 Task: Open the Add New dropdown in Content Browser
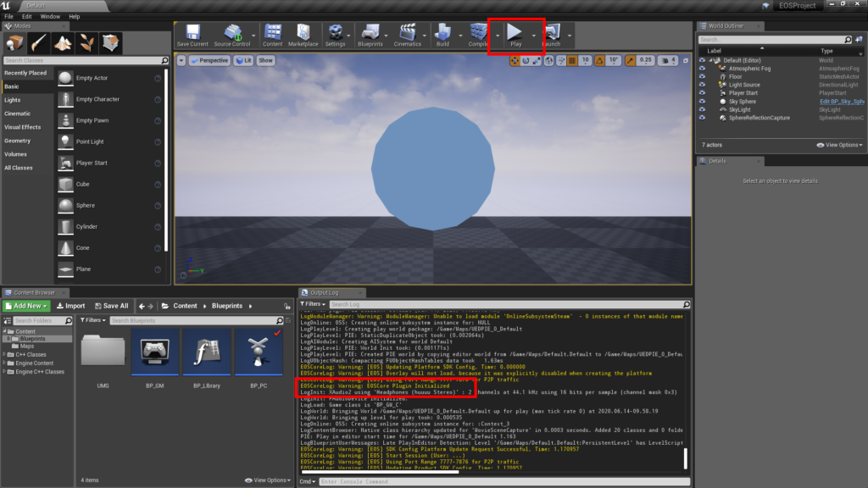[26, 306]
